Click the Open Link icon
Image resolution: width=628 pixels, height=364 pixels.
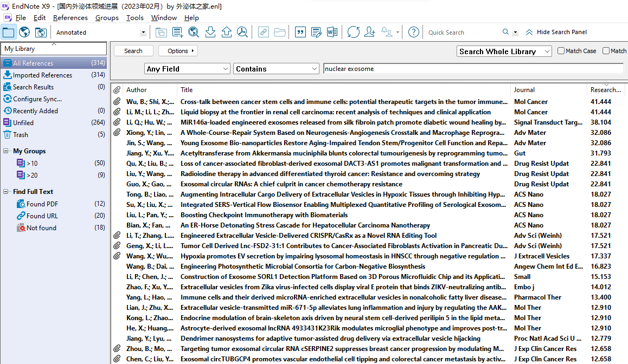click(263, 32)
